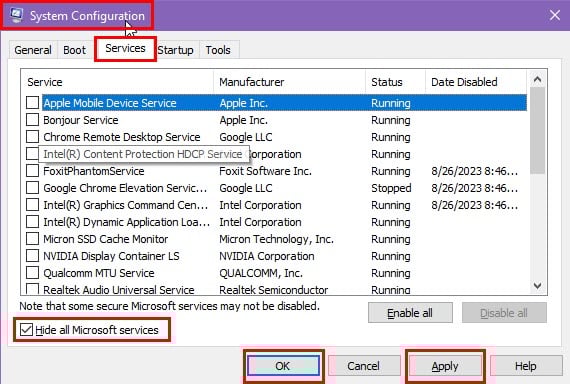Select NVIDIA Display Container LS name
Screen dimensions: 570x384
pos(111,256)
